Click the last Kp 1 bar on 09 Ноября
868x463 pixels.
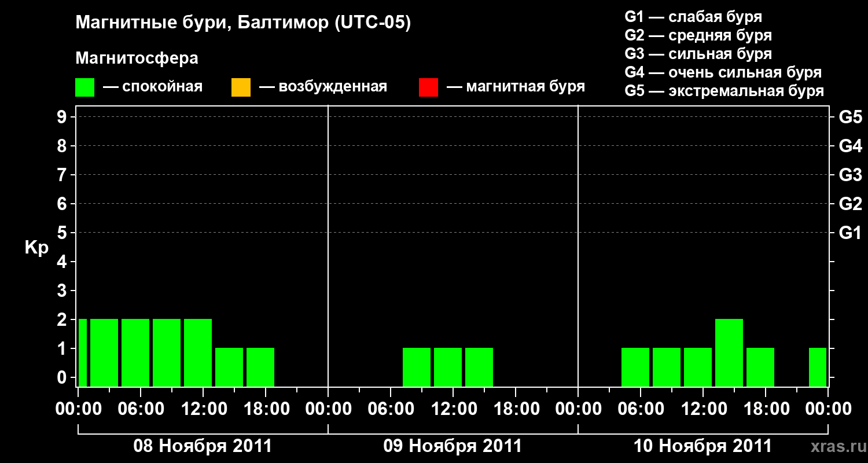pyautogui.click(x=479, y=367)
